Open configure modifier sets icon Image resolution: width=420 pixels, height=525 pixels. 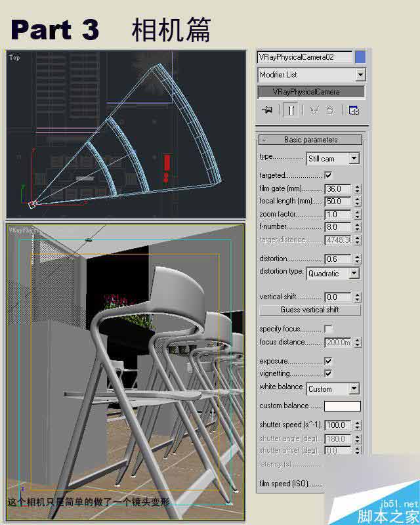[354, 110]
